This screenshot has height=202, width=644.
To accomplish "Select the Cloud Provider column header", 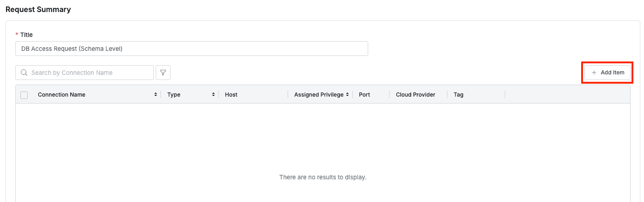I will click(415, 94).
